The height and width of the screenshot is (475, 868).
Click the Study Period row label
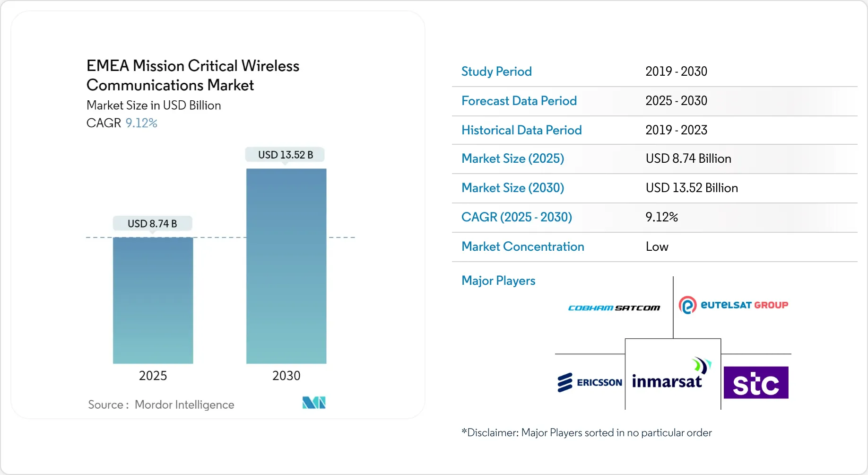tap(496, 71)
